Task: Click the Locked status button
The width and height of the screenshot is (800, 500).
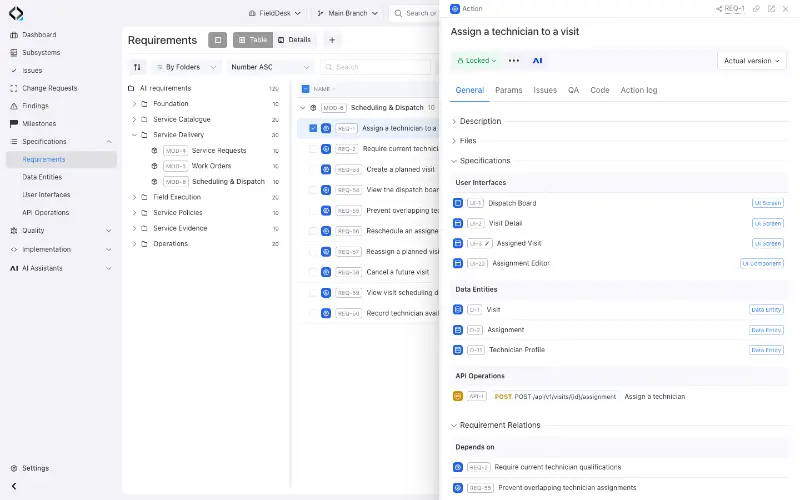Action: click(477, 61)
